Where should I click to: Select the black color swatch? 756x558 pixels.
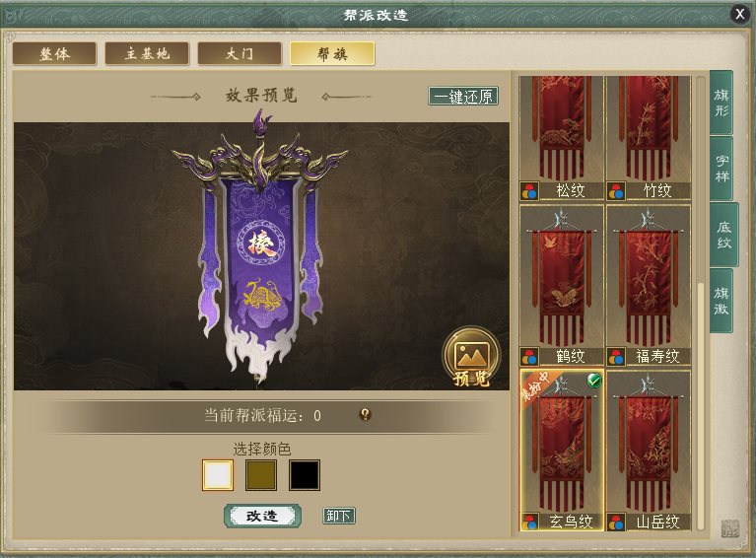(x=305, y=475)
